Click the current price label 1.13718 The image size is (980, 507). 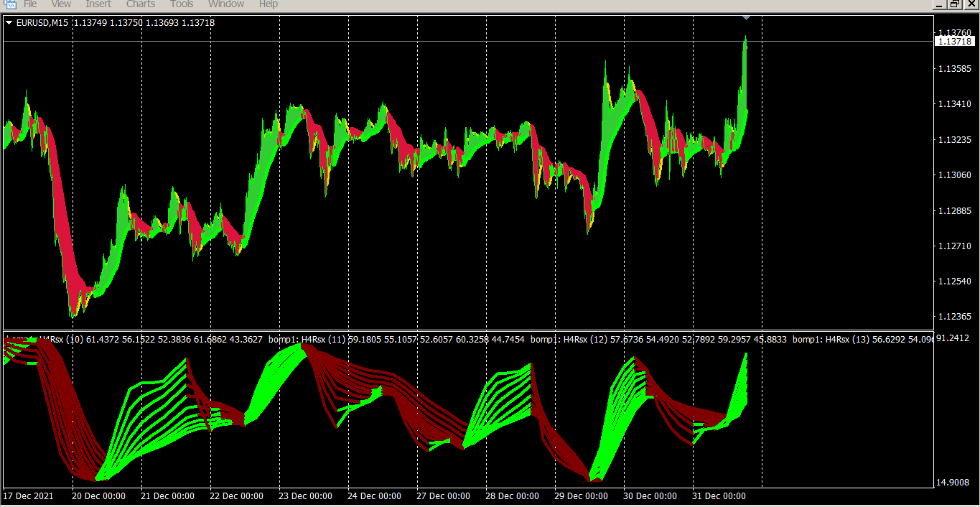click(955, 42)
